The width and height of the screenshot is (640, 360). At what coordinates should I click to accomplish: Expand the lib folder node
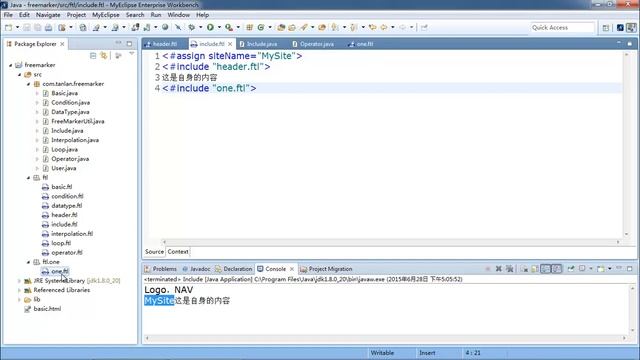click(20, 300)
